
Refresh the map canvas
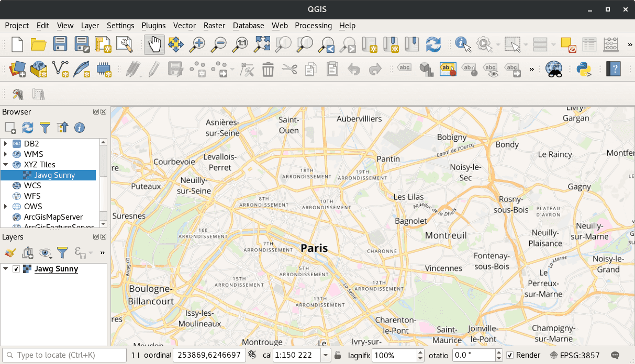pos(433,44)
